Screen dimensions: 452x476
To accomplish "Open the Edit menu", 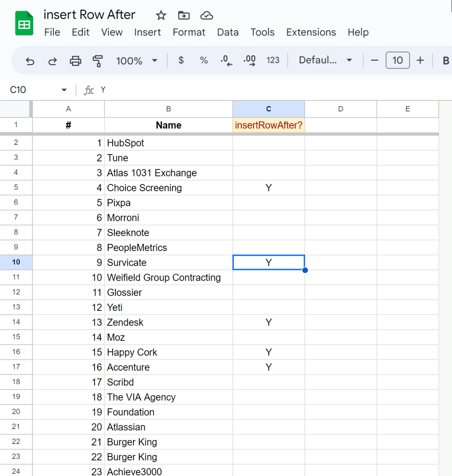I will (81, 32).
